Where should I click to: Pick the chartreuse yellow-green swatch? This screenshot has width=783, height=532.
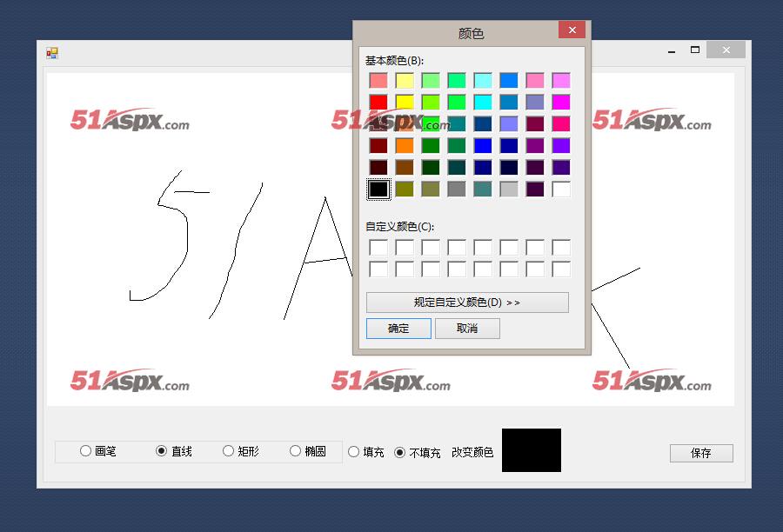click(x=431, y=103)
